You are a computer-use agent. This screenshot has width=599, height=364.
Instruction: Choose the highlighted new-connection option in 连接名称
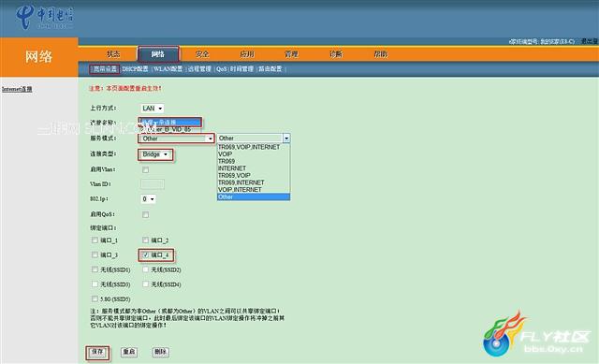170,122
